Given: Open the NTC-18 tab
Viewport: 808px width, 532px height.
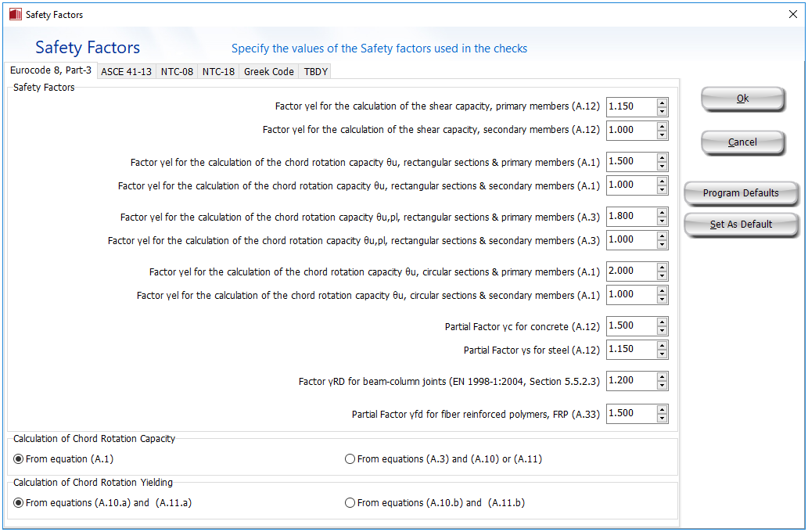Looking at the screenshot, I should click(218, 71).
